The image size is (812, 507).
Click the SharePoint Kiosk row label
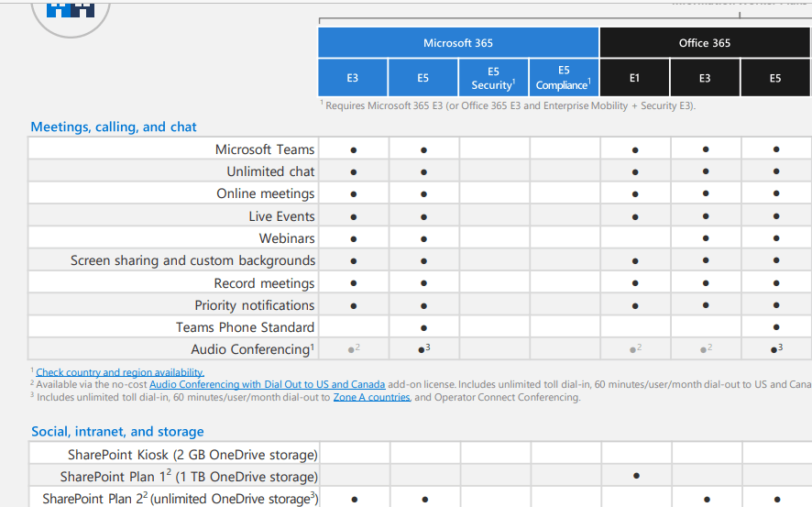click(192, 455)
